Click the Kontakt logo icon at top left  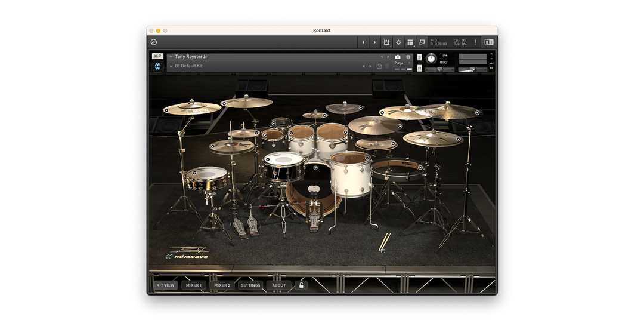(x=154, y=42)
